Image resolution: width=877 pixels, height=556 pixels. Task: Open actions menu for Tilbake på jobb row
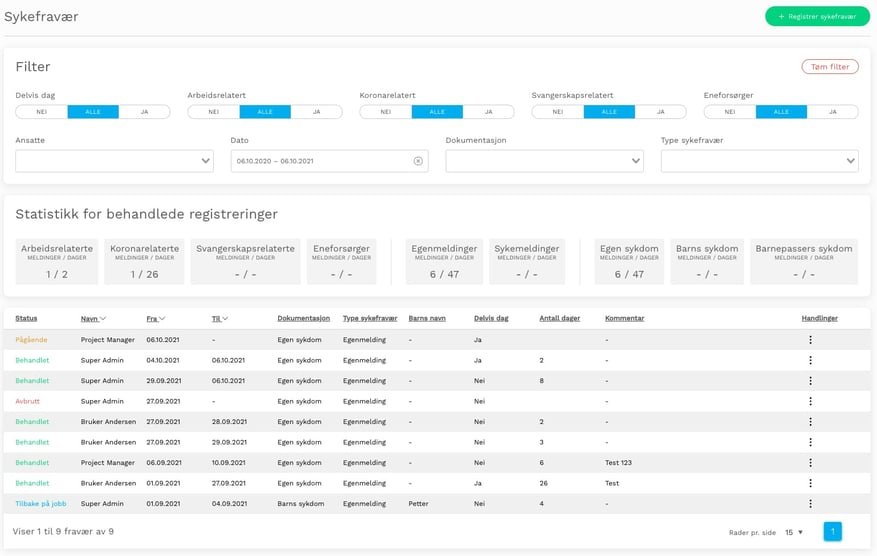[x=810, y=504]
